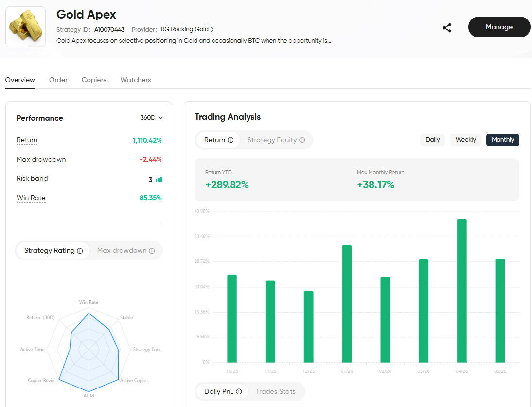Viewport: 532px width, 407px height.
Task: Click the Gold Apex gold bars thumbnail
Action: (25, 26)
